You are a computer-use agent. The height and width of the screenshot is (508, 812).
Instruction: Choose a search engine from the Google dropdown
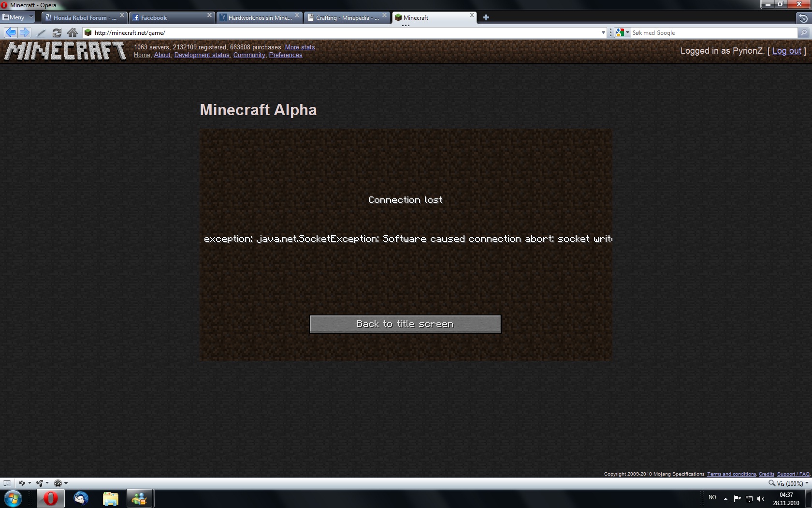pos(623,32)
